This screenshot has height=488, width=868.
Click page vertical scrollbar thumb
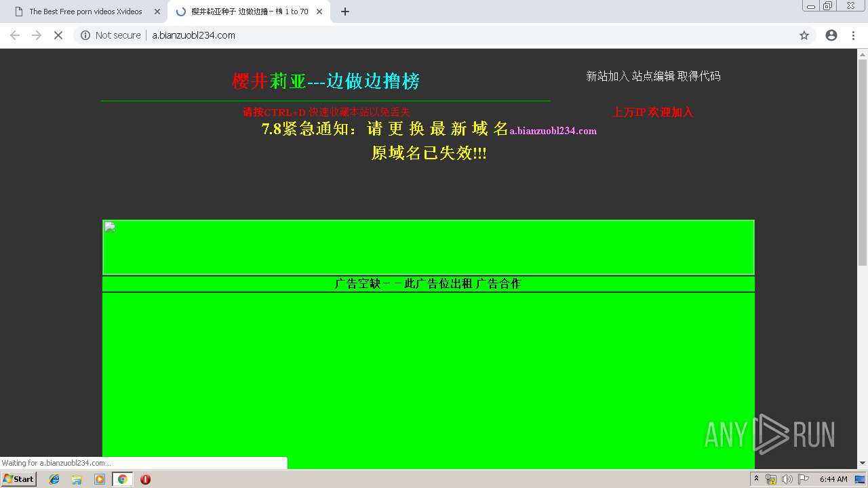(863, 162)
